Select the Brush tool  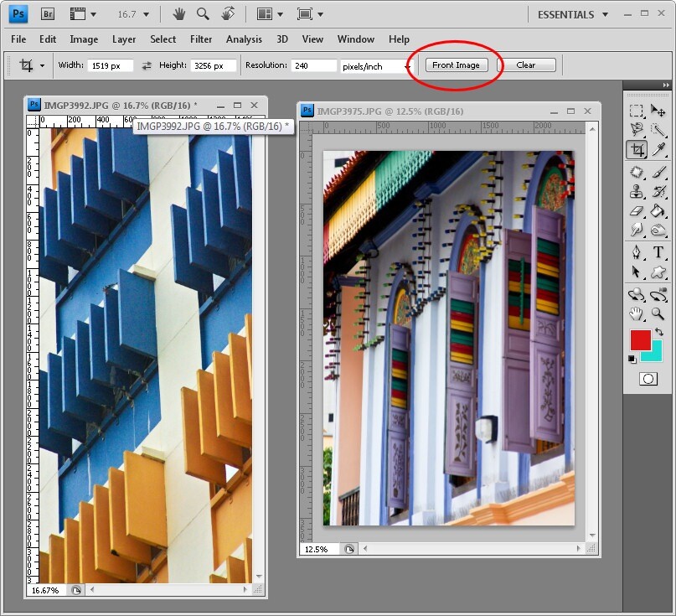[657, 170]
